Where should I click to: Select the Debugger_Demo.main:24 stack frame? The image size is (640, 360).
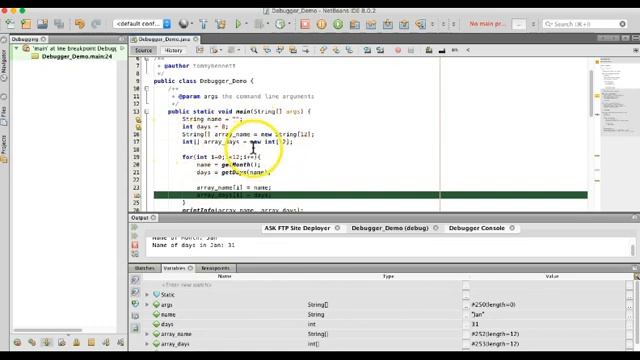(77, 56)
